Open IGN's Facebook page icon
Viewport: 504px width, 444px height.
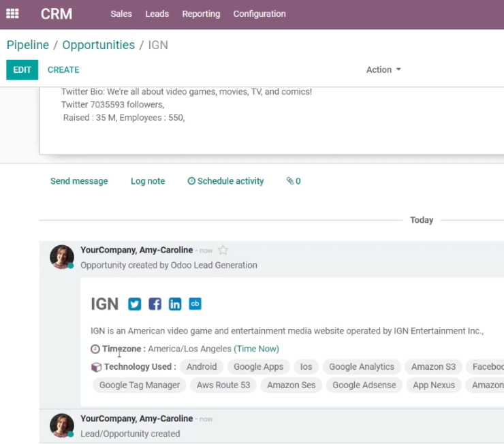tap(155, 304)
